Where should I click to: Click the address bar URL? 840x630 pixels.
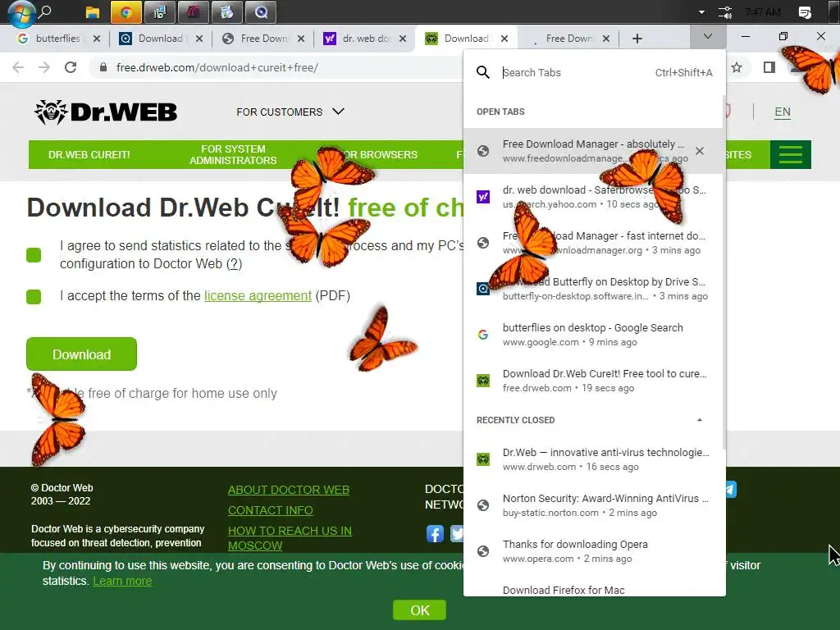tap(217, 67)
